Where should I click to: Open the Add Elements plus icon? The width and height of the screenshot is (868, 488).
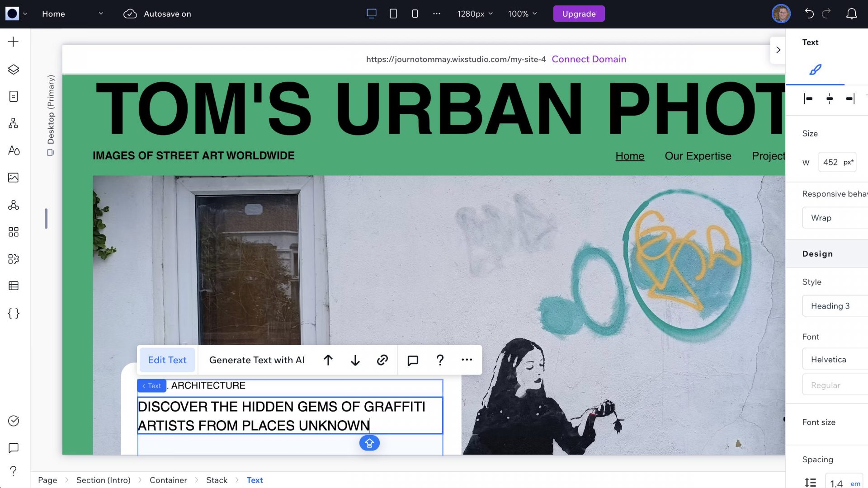coord(13,42)
